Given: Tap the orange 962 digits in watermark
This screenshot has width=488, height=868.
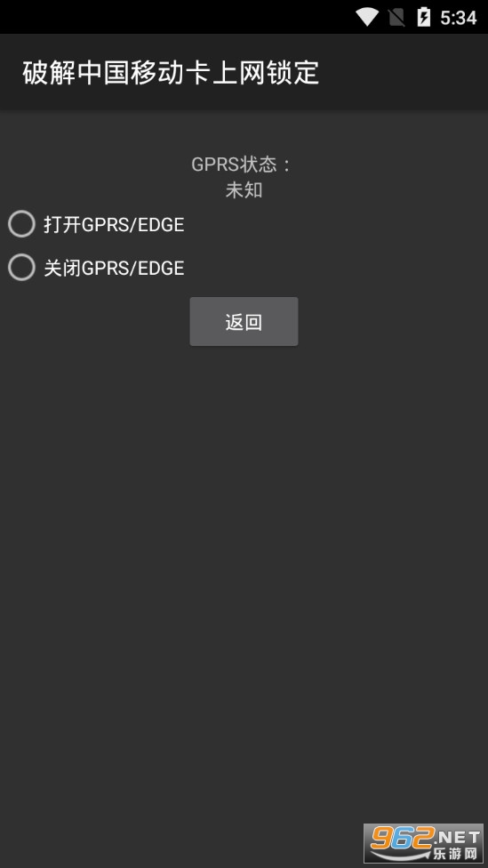Looking at the screenshot, I should pyautogui.click(x=402, y=838).
